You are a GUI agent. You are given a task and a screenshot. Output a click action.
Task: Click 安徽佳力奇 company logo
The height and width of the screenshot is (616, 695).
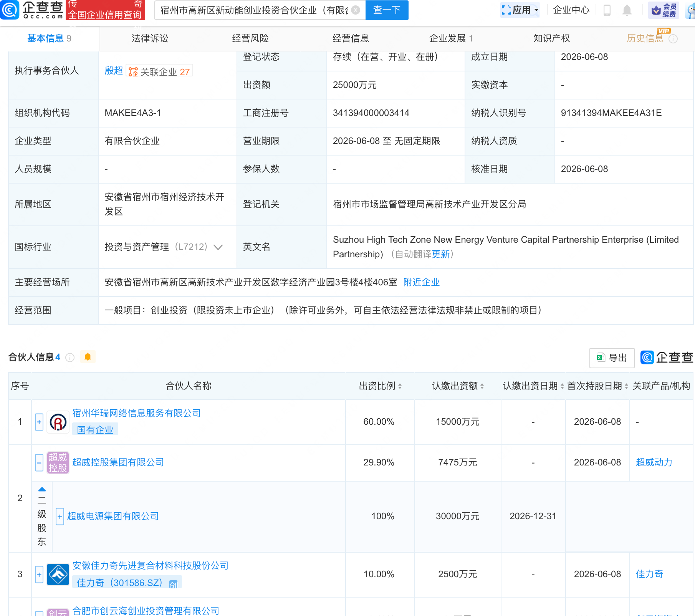coord(58,575)
